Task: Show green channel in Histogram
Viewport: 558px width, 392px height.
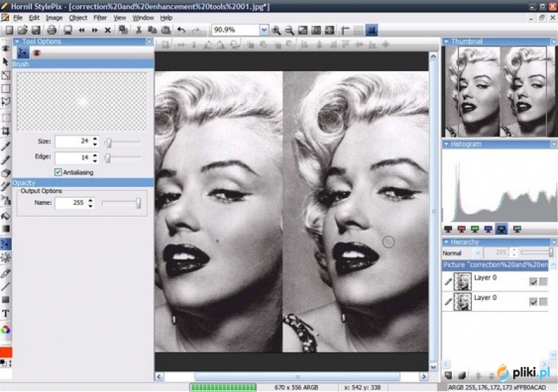Action: 475,229
